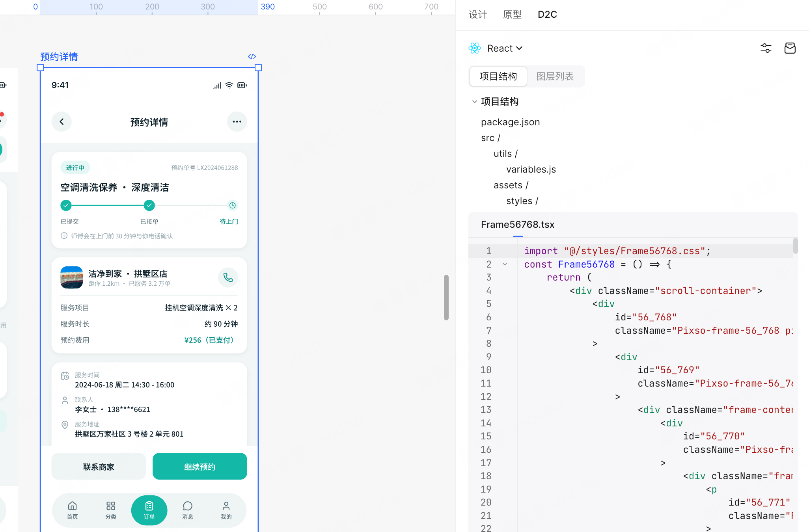Switch to the 原型 tab
Screen dimensions: 809x532
click(513, 15)
